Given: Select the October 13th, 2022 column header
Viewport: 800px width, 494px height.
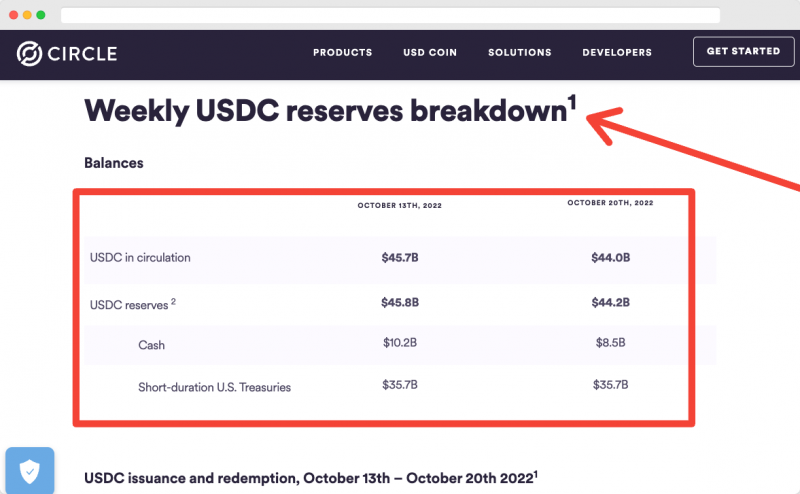Looking at the screenshot, I should pyautogui.click(x=399, y=205).
